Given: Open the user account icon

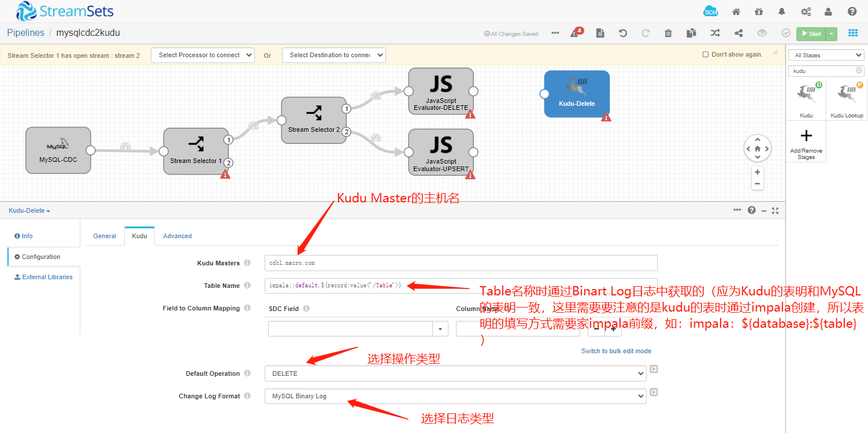Looking at the screenshot, I should pyautogui.click(x=829, y=12).
